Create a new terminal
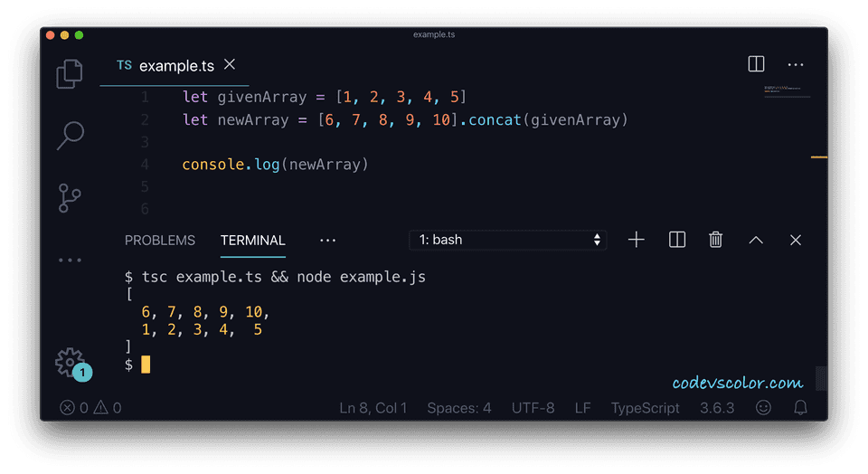 click(637, 240)
